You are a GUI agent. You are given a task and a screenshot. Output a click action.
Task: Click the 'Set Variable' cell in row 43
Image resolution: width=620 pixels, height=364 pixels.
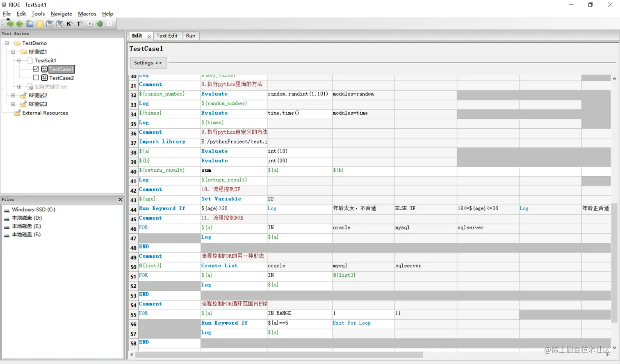(x=234, y=199)
